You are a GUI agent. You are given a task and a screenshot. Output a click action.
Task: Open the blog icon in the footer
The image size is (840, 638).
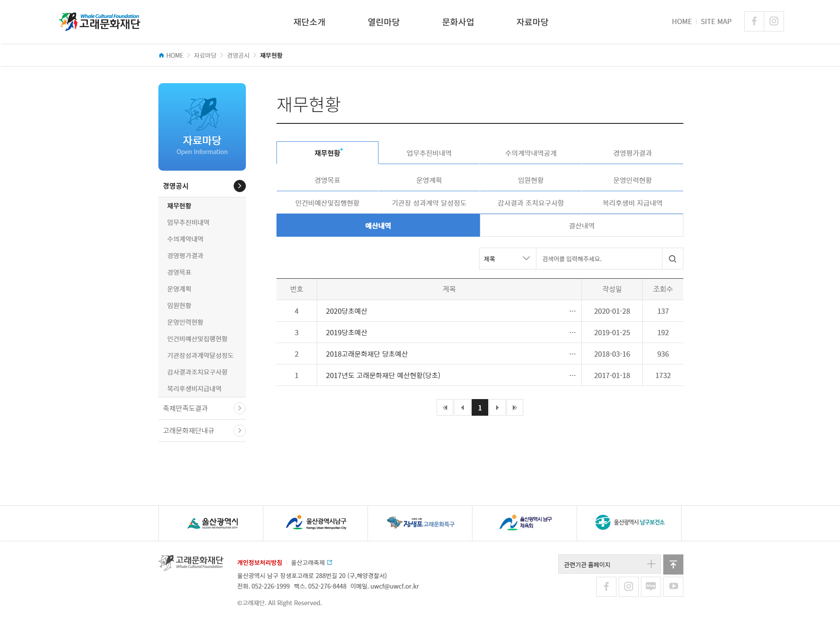point(651,586)
